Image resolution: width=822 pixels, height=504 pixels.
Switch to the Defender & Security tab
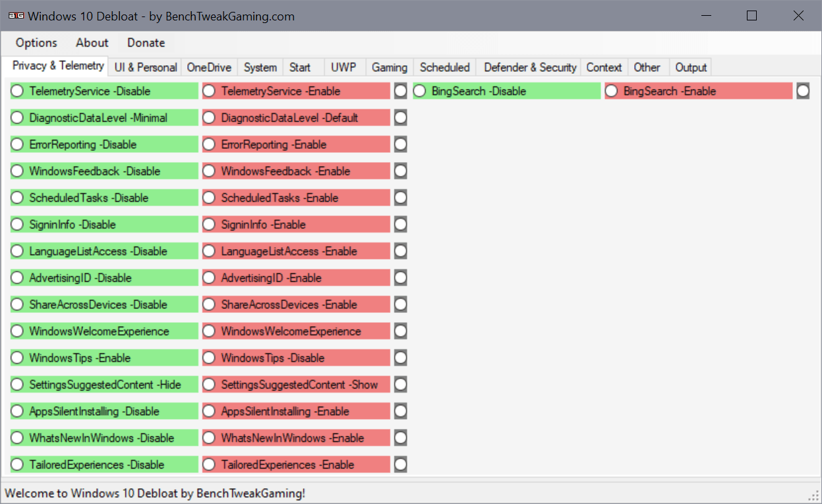pos(530,67)
